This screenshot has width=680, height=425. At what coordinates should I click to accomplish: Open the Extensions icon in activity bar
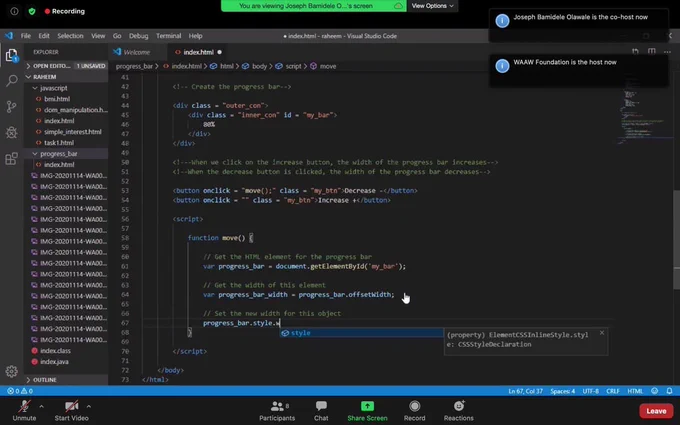[12, 158]
